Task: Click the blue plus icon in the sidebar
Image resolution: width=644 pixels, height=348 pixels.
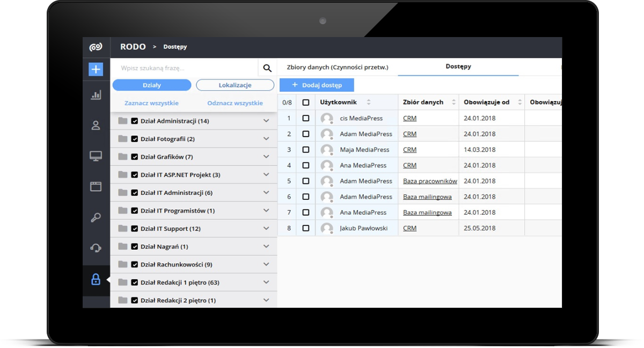Action: [x=96, y=69]
